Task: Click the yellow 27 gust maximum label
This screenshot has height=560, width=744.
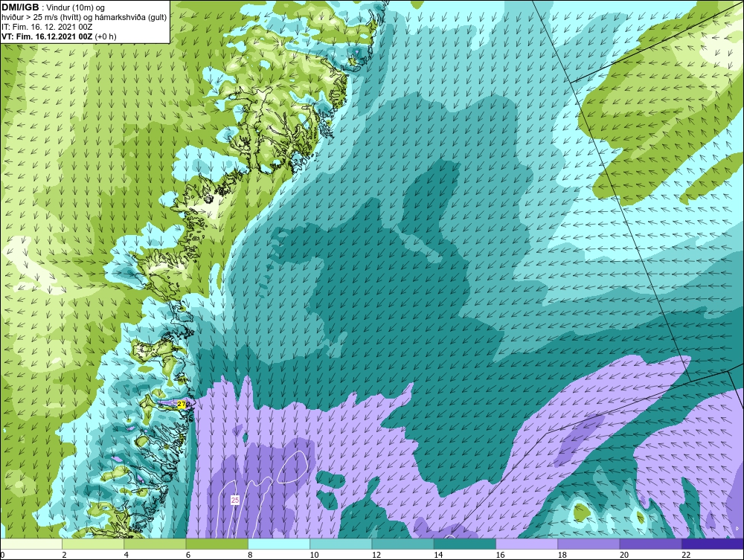Action: (x=182, y=405)
